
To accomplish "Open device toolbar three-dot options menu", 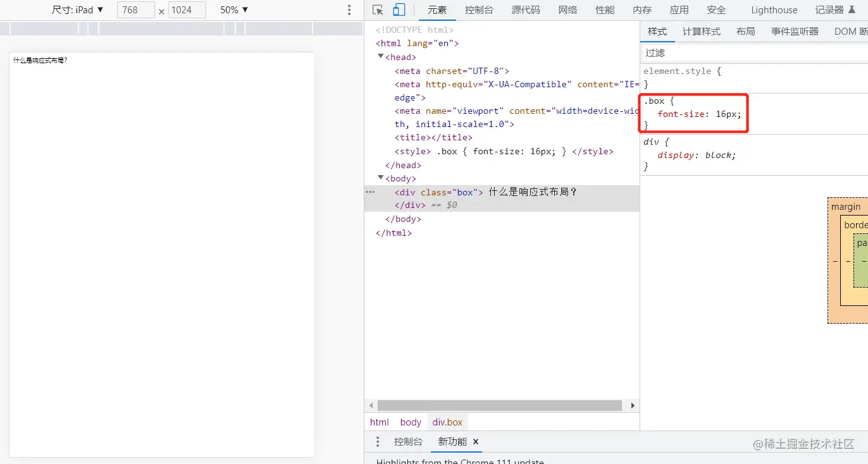I will coord(349,10).
